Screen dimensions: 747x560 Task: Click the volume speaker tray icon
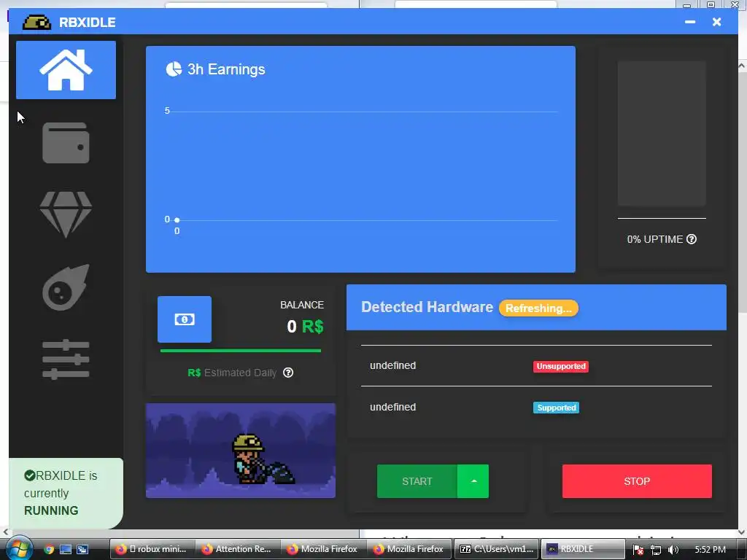(673, 550)
